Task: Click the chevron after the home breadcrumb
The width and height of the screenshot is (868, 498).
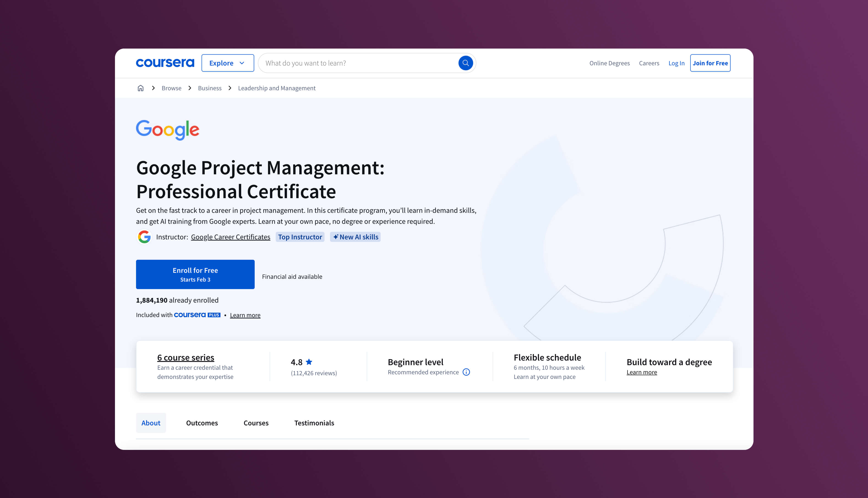Action: [153, 88]
